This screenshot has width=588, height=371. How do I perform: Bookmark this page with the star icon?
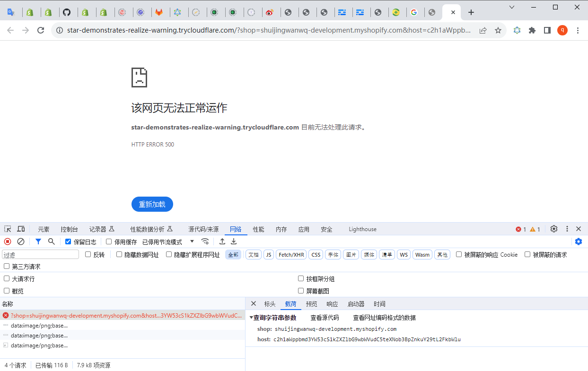click(498, 30)
